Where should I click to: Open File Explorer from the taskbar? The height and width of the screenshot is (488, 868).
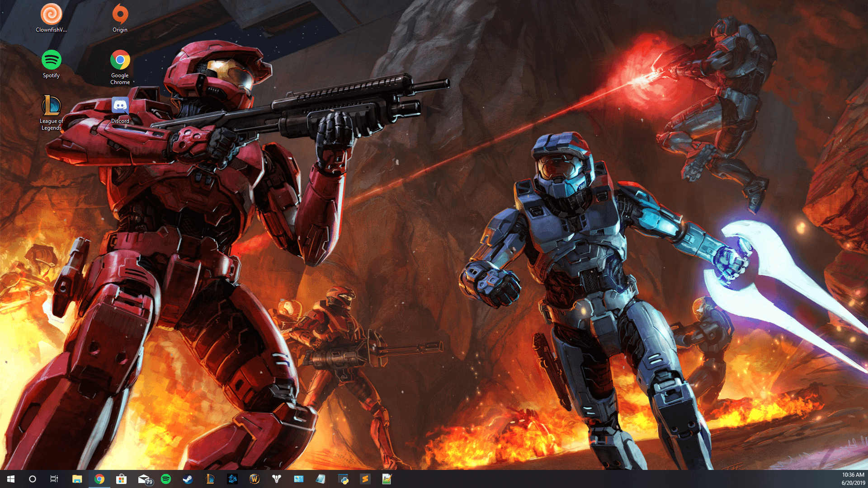78,479
